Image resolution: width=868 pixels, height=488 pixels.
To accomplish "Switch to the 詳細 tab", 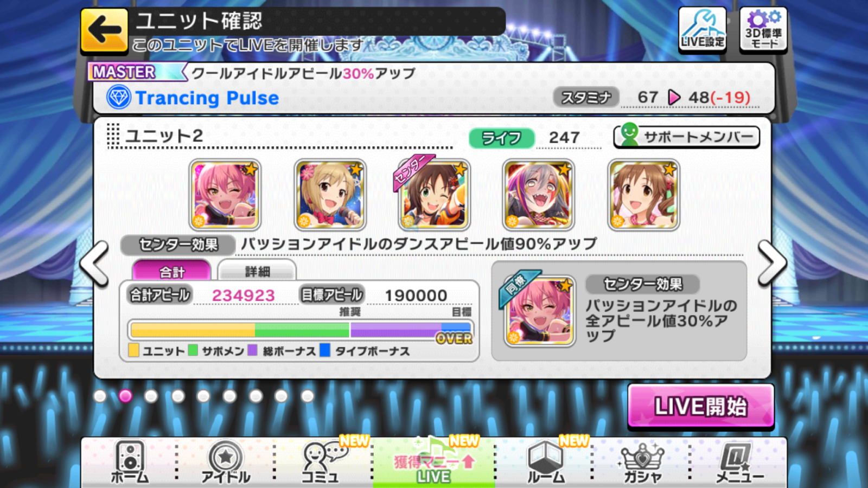I will tap(257, 271).
